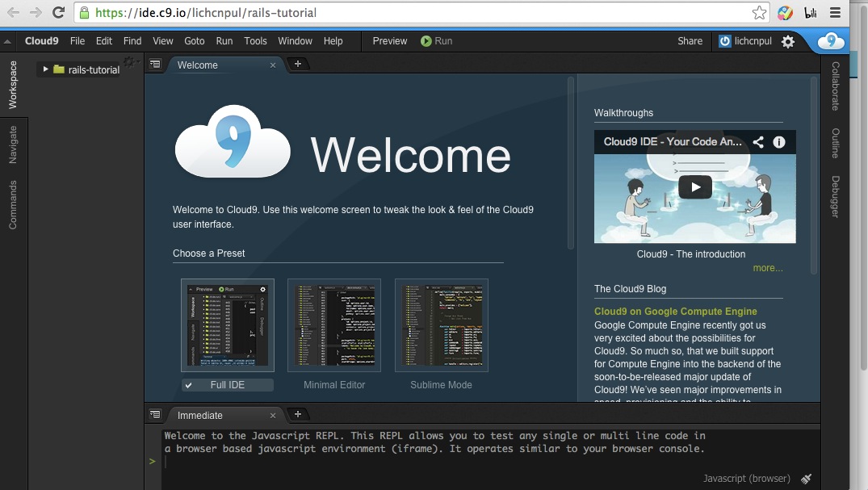
Task: Click the Cloud9 cloud logo in top corner
Action: [831, 41]
